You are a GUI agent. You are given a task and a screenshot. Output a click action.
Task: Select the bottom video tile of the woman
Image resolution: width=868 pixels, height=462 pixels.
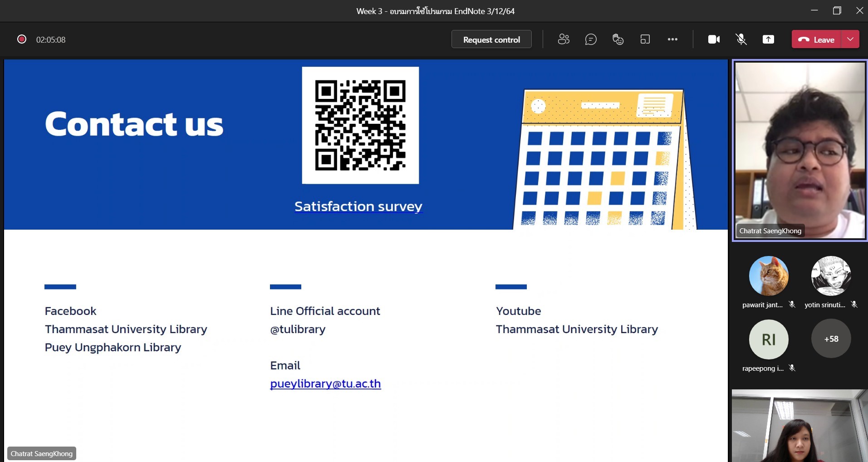point(799,426)
